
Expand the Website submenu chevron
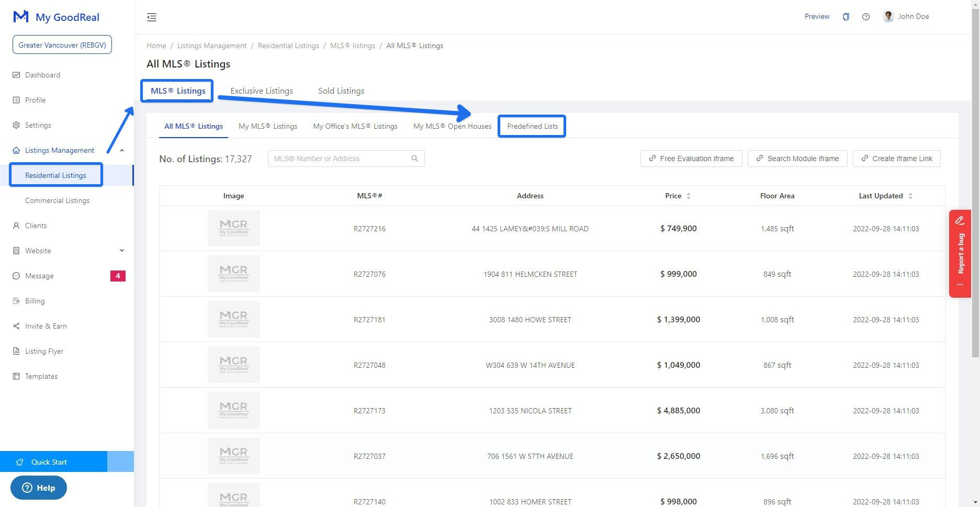122,251
